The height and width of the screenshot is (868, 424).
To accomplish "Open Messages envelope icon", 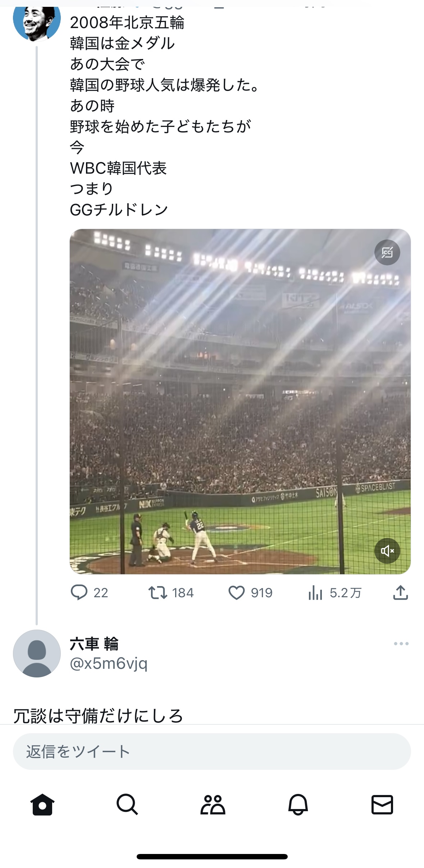I will coord(382,804).
